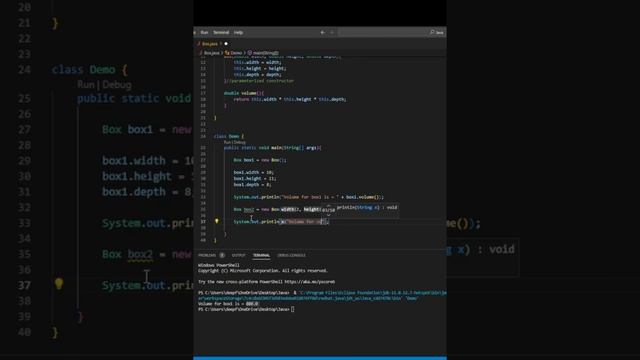Viewport: 640px width, 360px height.
Task: Click the navigate back arrow
Action: pos(322,32)
